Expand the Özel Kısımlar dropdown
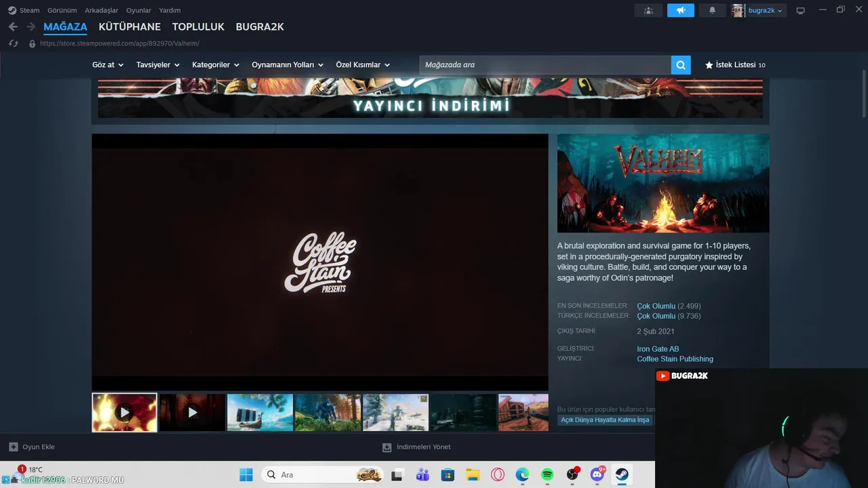The width and height of the screenshot is (868, 488). tap(363, 65)
